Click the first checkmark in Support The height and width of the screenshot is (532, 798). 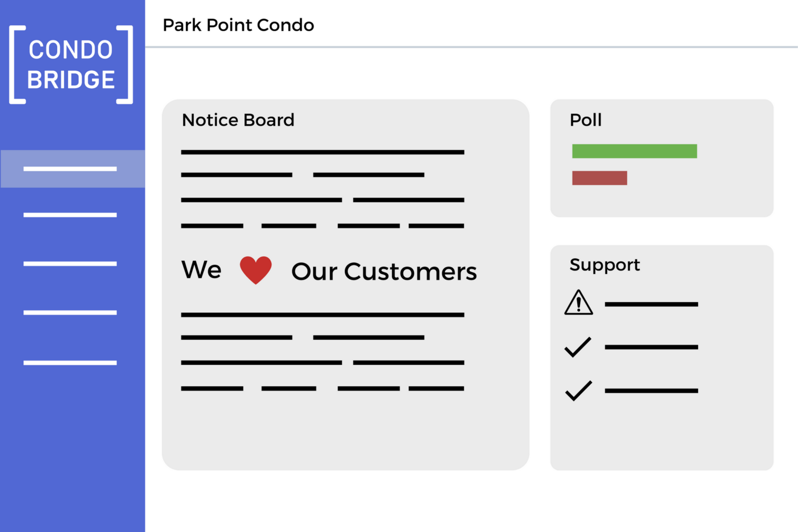click(578, 347)
